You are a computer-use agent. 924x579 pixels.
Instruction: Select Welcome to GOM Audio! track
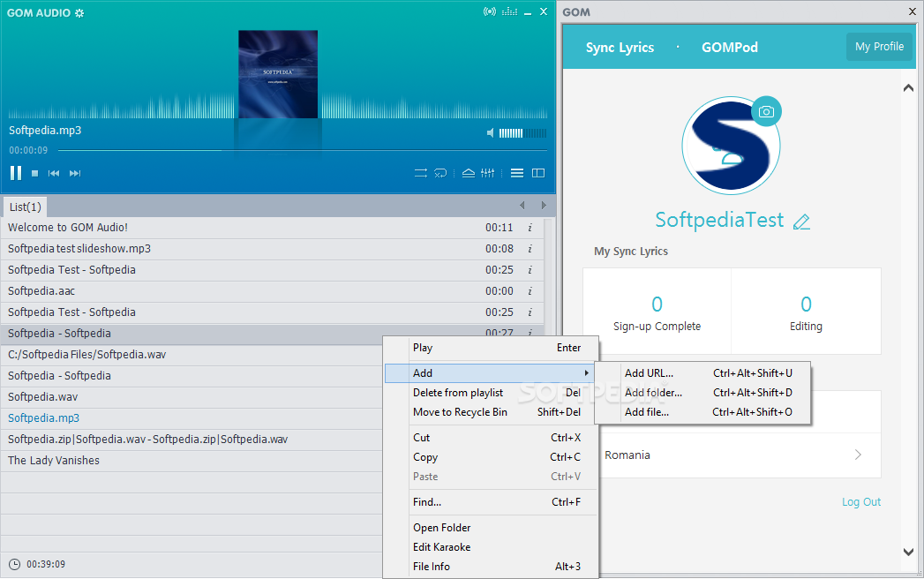tap(272, 228)
